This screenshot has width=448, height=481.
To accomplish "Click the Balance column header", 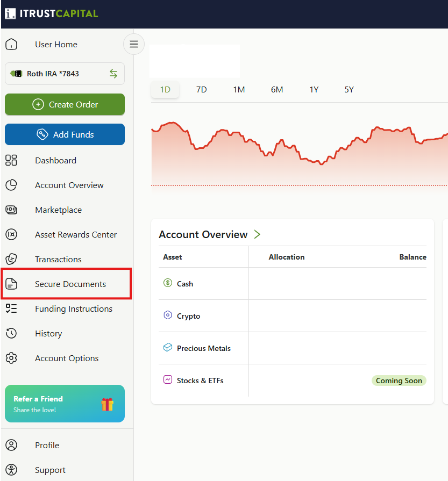I will (413, 257).
